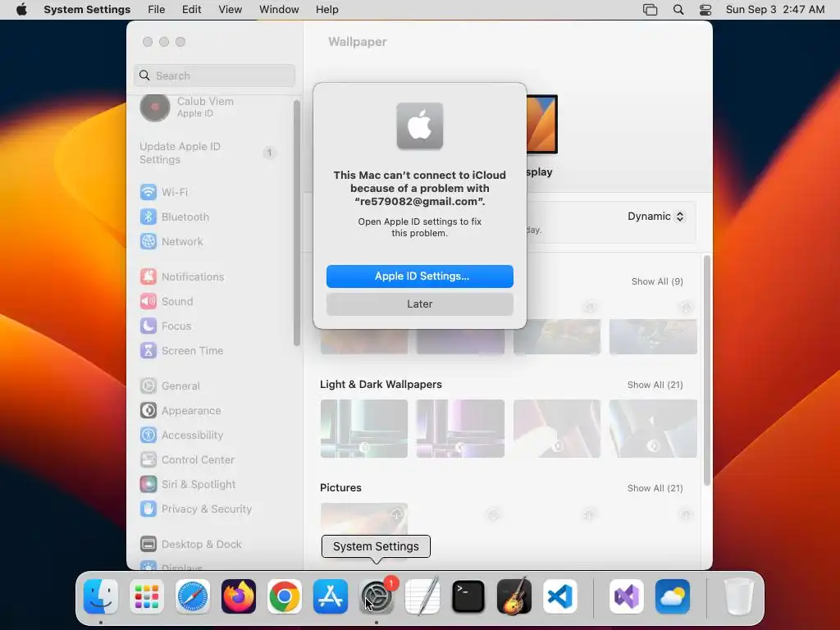Launch Firefox from the Dock

[x=239, y=596]
